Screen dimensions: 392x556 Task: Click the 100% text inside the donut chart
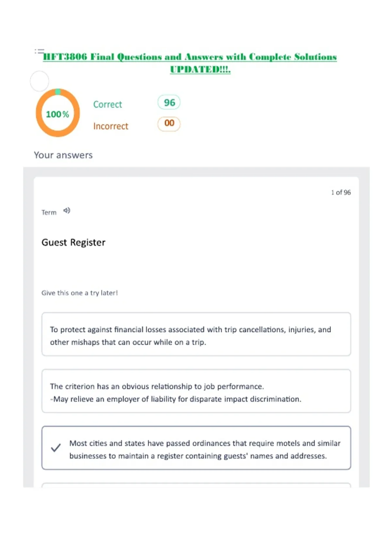tap(57, 114)
